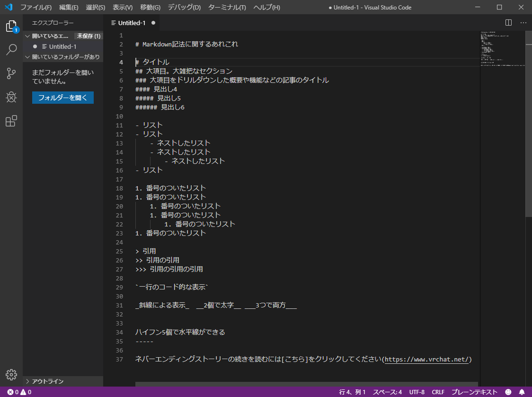Viewport: 532px width, 397px height.
Task: Click the 未保存 (1) badge
Action: 89,36
